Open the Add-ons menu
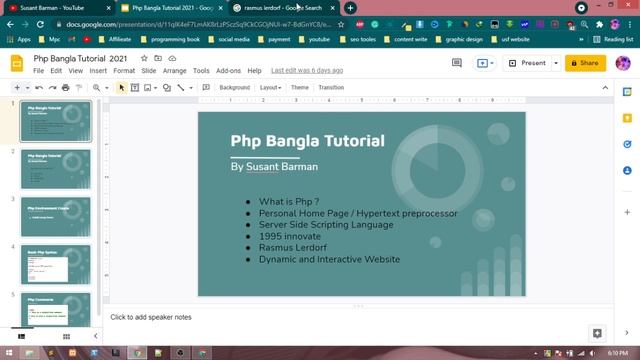 [228, 71]
